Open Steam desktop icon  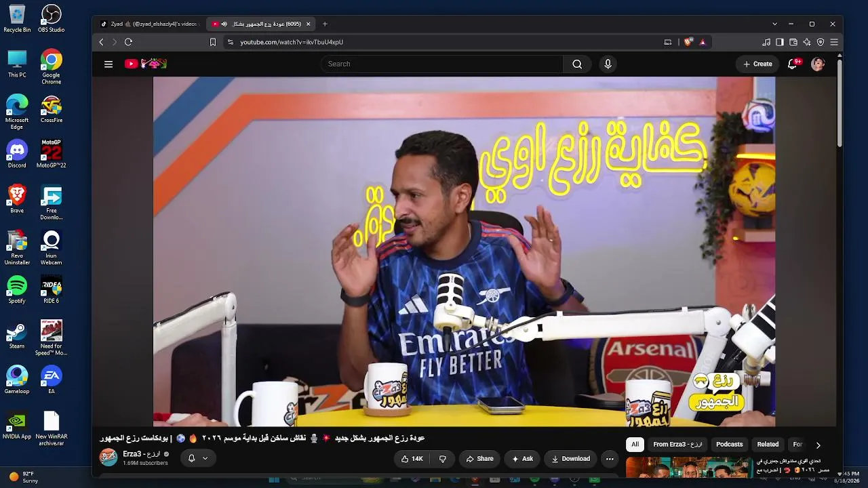(17, 335)
